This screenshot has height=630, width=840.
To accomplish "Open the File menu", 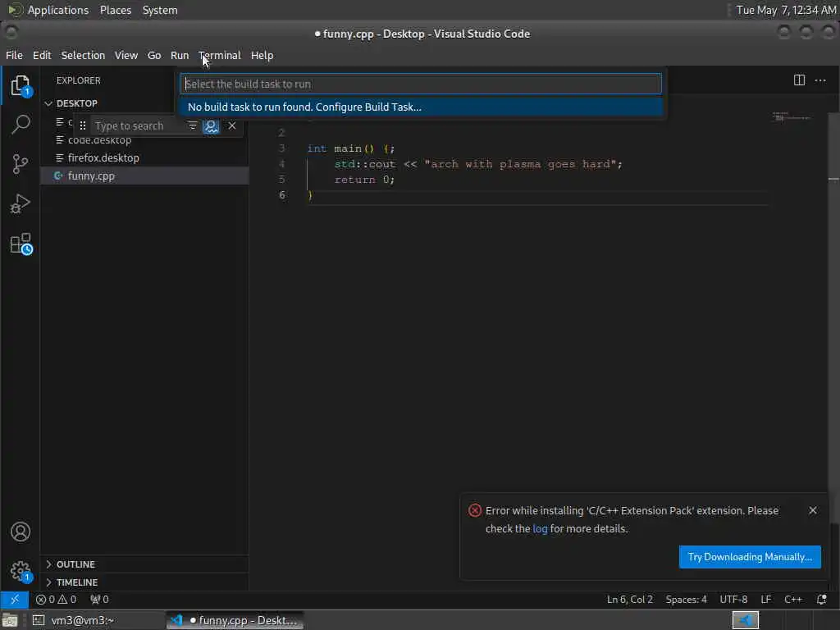I will [x=14, y=55].
